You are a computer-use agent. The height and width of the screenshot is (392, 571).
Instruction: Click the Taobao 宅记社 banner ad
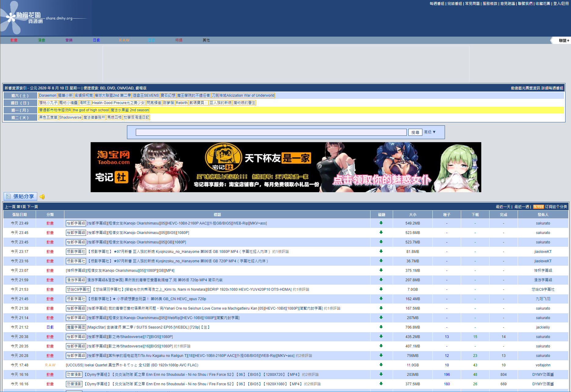(286, 167)
